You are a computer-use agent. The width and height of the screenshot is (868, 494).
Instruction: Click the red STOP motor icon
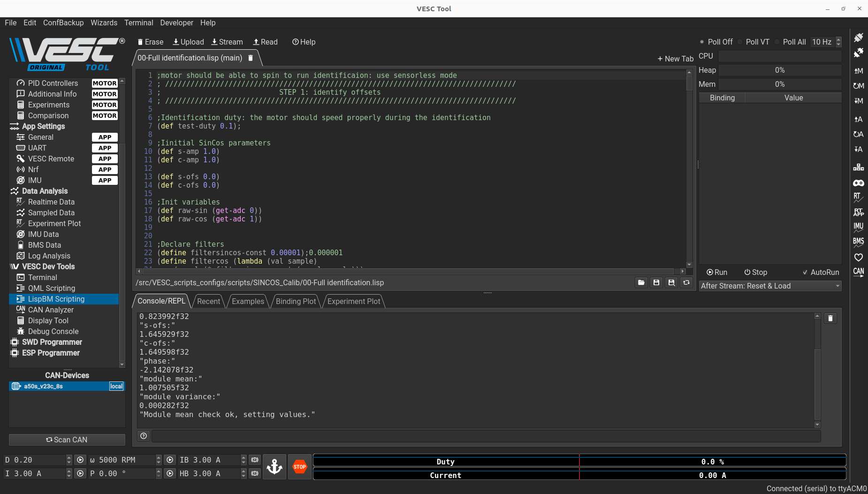[299, 467]
